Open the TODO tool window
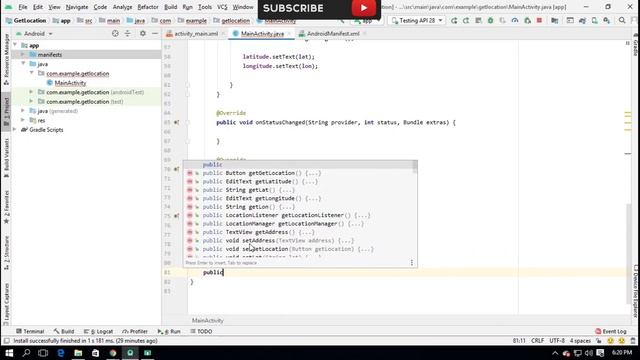This screenshot has height=360, width=640. point(201,331)
